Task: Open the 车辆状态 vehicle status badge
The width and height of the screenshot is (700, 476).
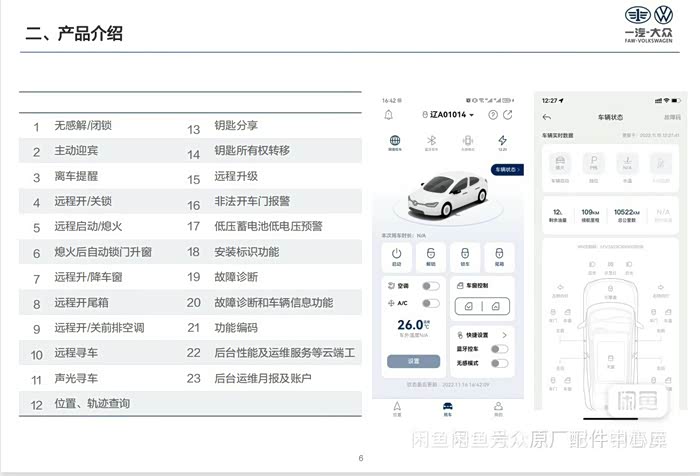Action: pos(507,170)
